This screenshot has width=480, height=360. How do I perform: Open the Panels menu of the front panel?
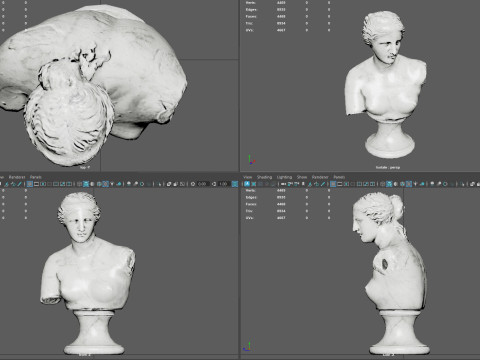click(x=36, y=177)
